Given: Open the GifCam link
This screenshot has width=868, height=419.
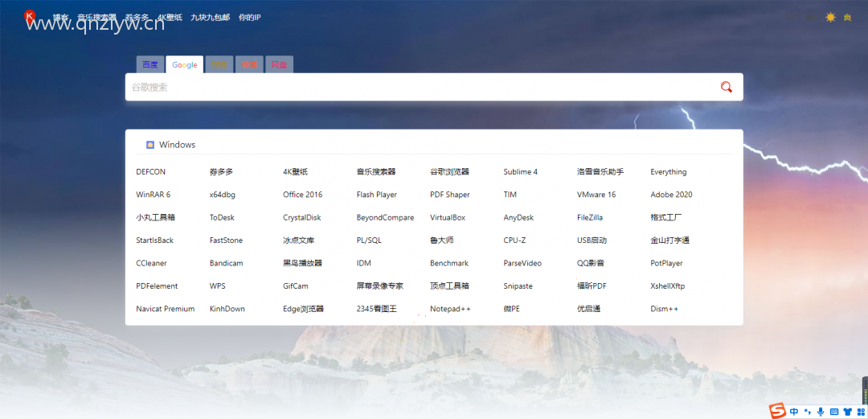Looking at the screenshot, I should point(296,286).
